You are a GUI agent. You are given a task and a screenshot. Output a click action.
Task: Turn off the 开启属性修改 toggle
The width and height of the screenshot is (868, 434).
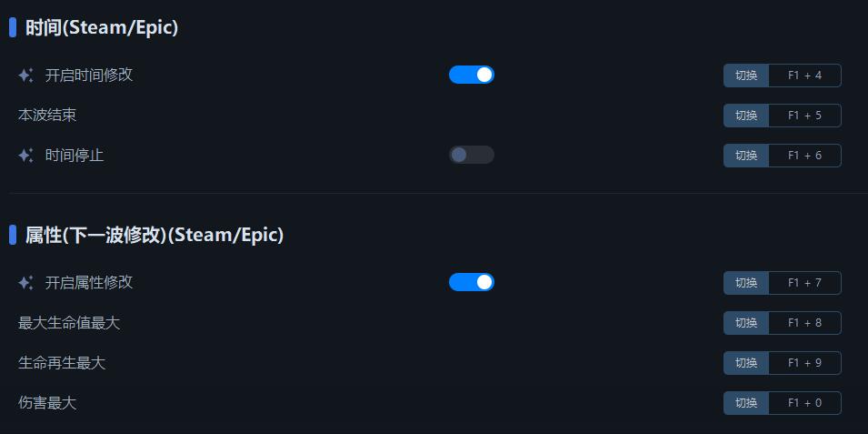(471, 282)
